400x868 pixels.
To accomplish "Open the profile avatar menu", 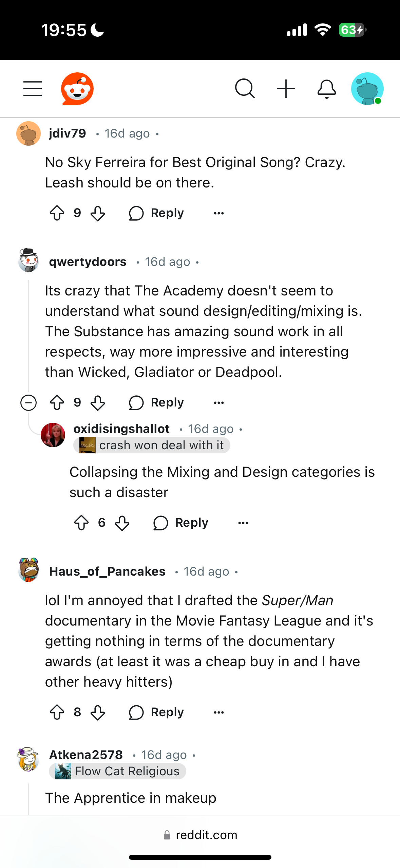I will (x=367, y=89).
